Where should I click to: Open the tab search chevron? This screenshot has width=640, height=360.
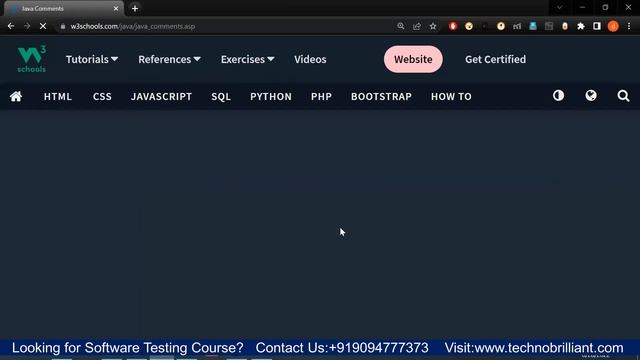coord(560,7)
